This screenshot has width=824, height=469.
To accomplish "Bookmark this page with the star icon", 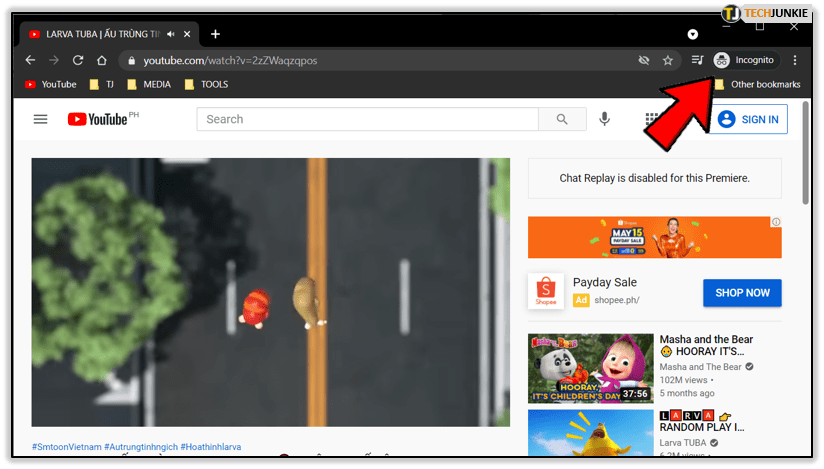I will [x=668, y=60].
